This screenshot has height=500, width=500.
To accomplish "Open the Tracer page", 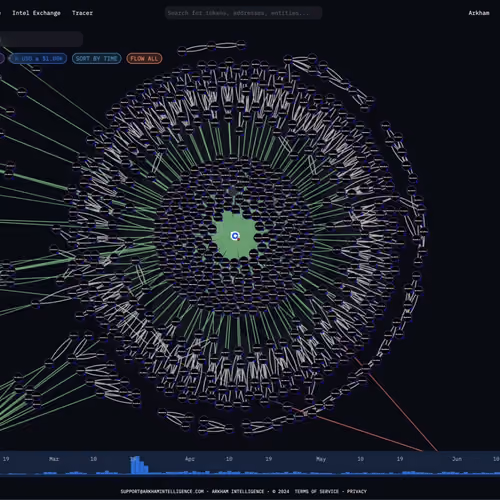I will pyautogui.click(x=82, y=13).
